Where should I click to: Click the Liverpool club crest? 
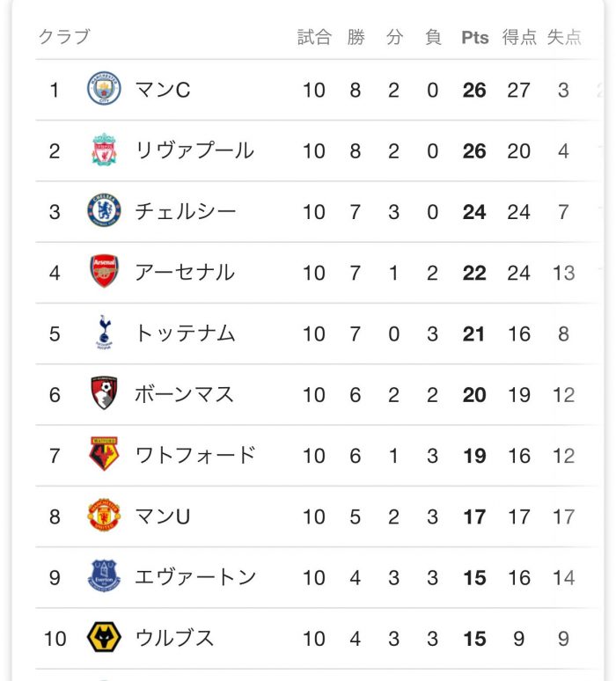[x=104, y=150]
